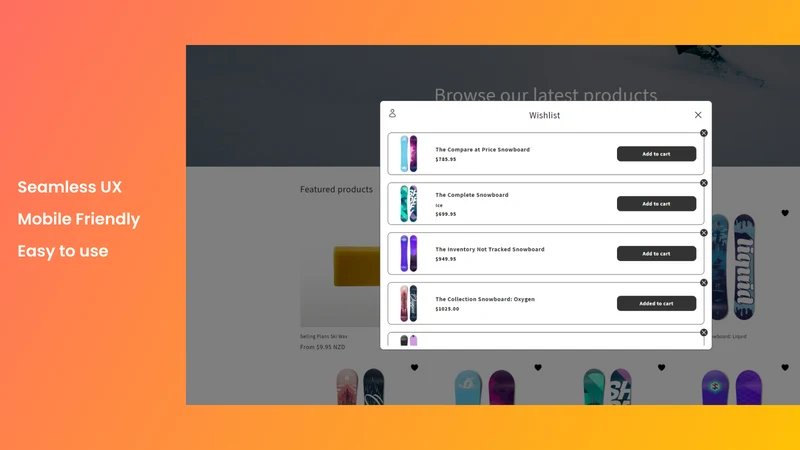Open The Complete Snowboard thumbnail image

(409, 204)
